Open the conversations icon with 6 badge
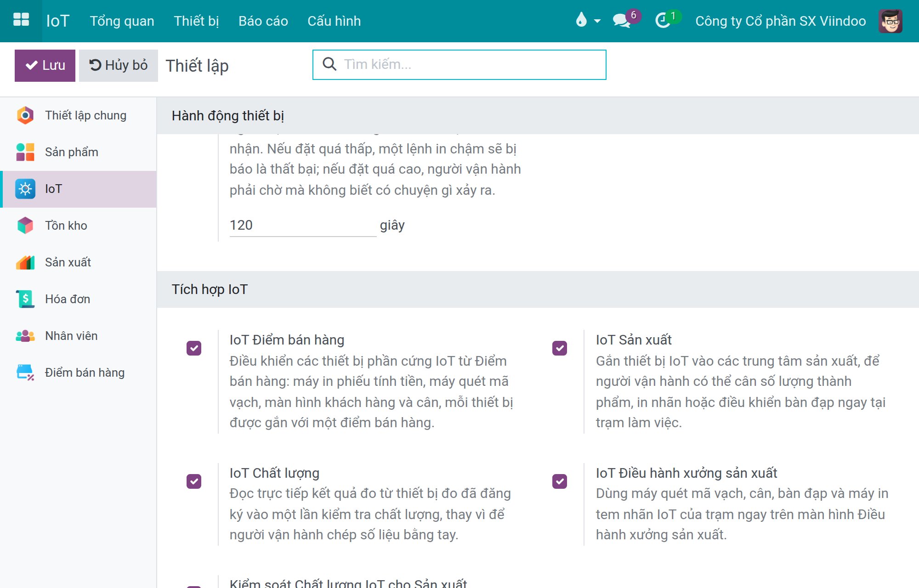 622,21
